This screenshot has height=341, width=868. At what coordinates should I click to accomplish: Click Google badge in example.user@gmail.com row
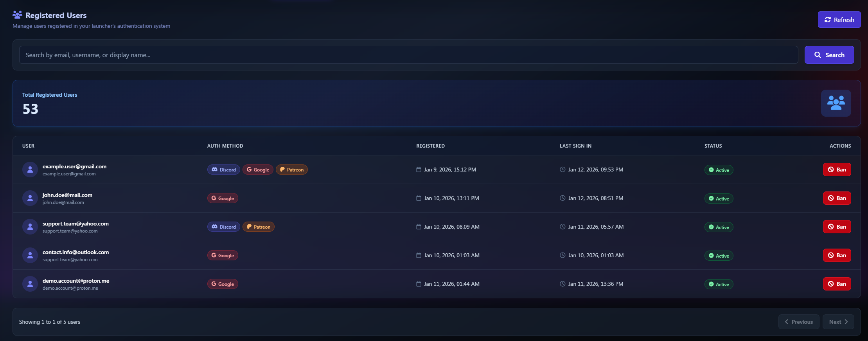pyautogui.click(x=258, y=170)
